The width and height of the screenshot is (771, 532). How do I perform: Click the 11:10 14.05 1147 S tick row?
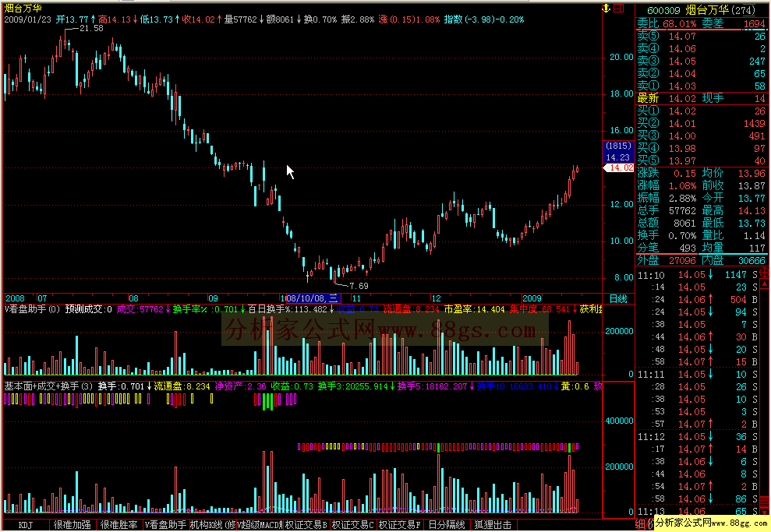click(698, 275)
